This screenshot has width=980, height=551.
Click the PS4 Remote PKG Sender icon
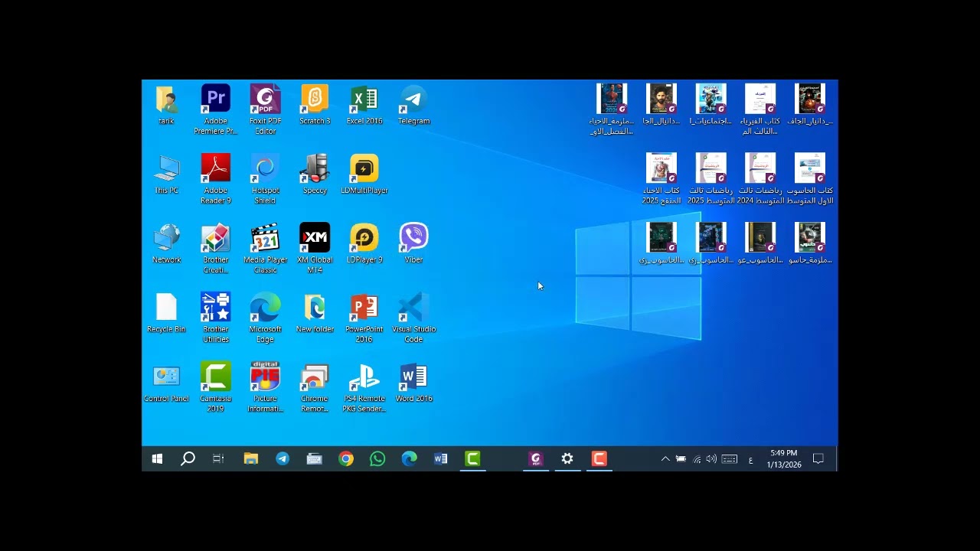(364, 388)
